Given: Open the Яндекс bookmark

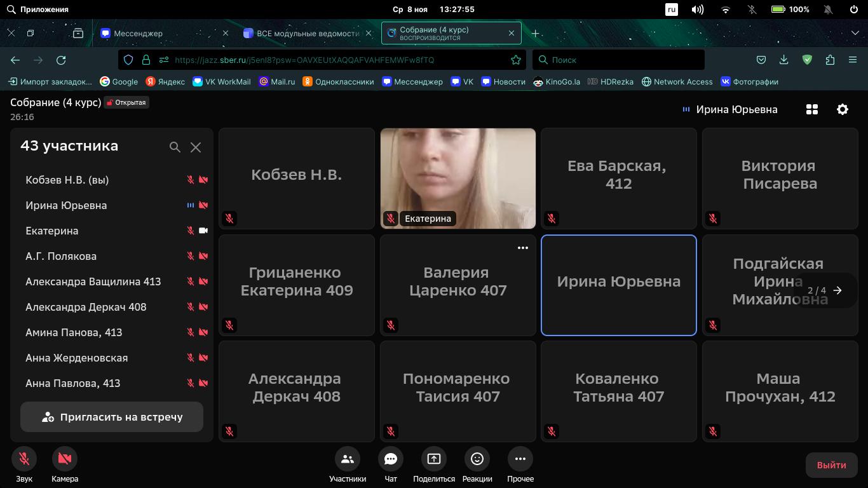Looking at the screenshot, I should [165, 81].
